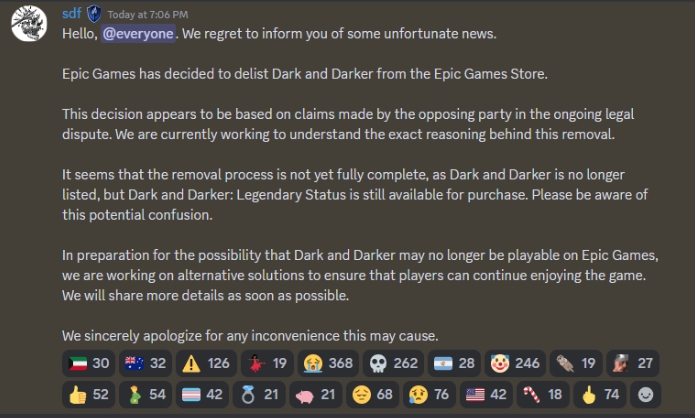Click the US flag reaction with 42
Screen dimensions: 695x418
[x=486, y=395]
